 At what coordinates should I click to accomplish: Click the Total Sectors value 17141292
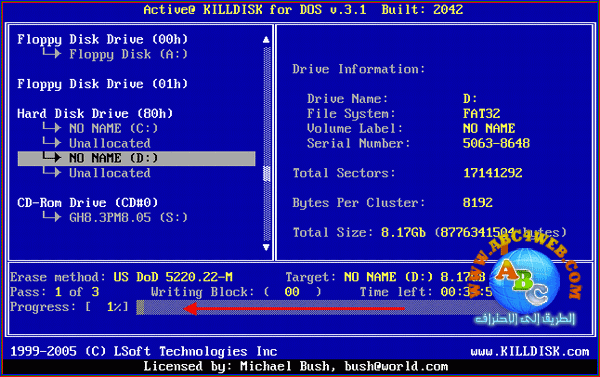coord(492,173)
